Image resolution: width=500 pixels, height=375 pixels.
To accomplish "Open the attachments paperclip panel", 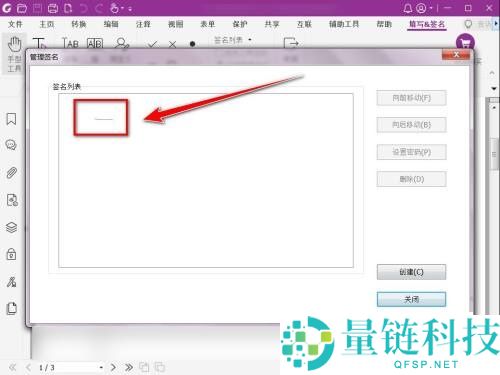I will (x=11, y=173).
